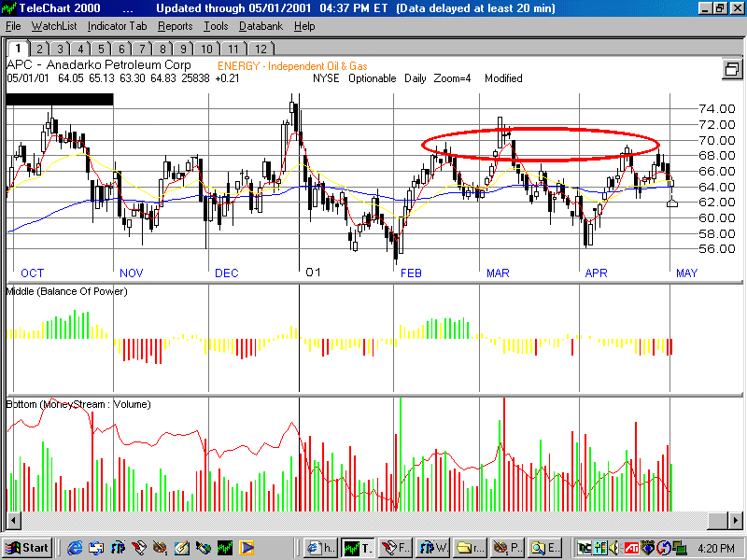Viewport: 747px width, 560px height.
Task: Switch to chart tab 10
Action: pos(206,49)
